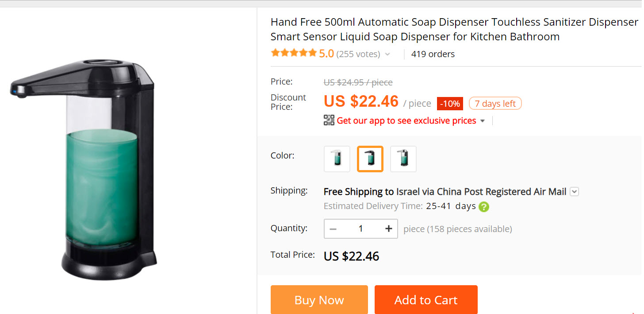The image size is (644, 314).
Task: Click the 255 votes text
Action: click(x=358, y=54)
